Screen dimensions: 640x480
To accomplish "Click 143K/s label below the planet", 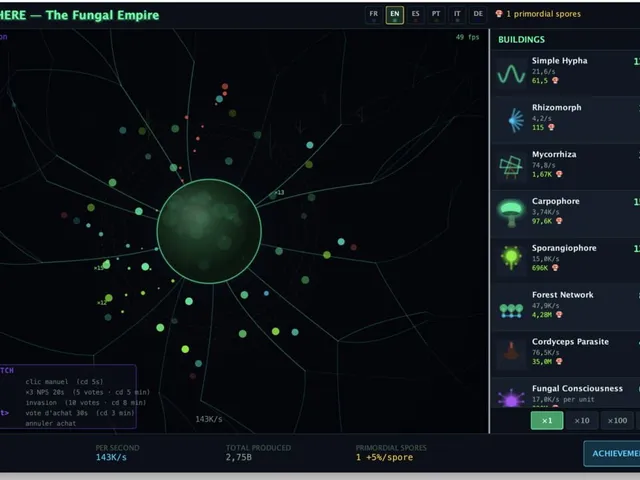I will (209, 419).
